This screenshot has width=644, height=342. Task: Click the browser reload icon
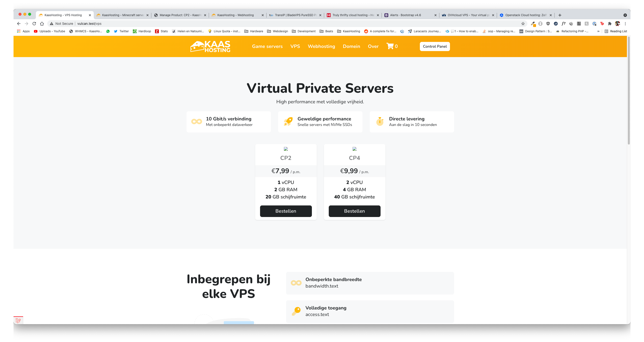click(x=34, y=24)
